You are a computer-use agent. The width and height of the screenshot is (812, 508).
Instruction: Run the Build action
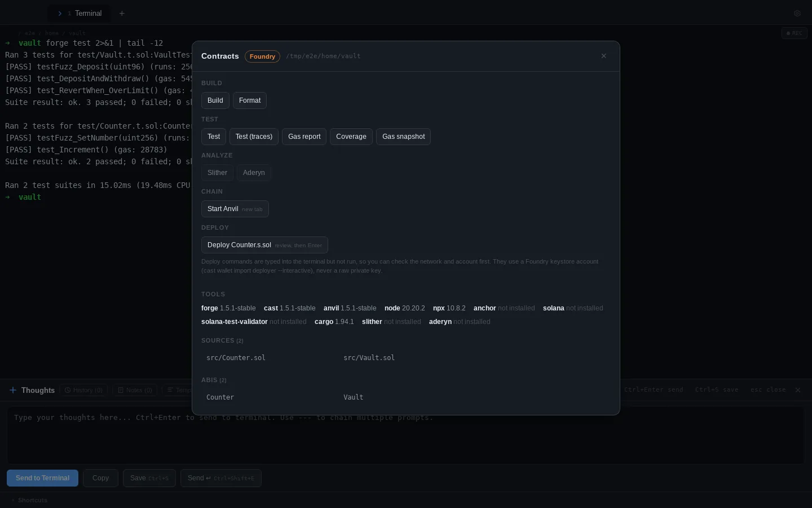pos(215,100)
